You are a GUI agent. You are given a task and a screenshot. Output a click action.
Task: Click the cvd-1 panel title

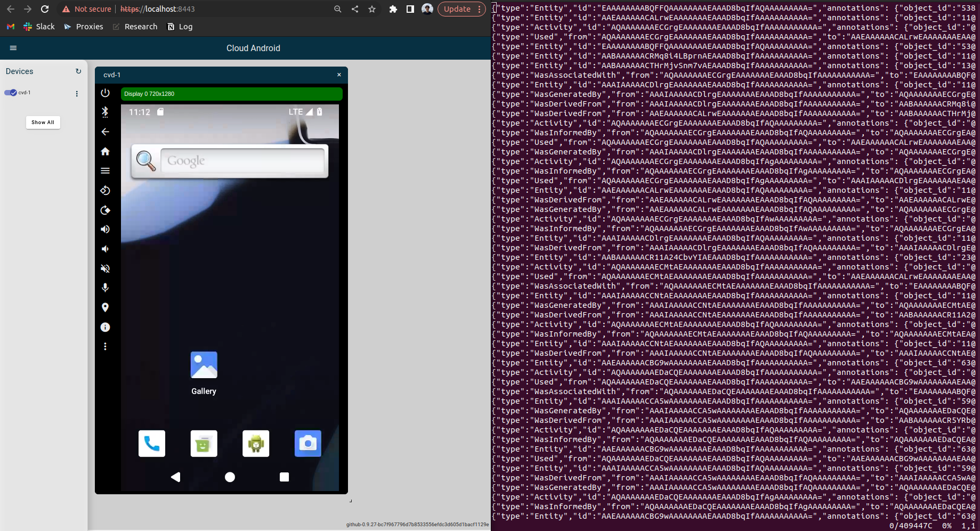point(112,75)
